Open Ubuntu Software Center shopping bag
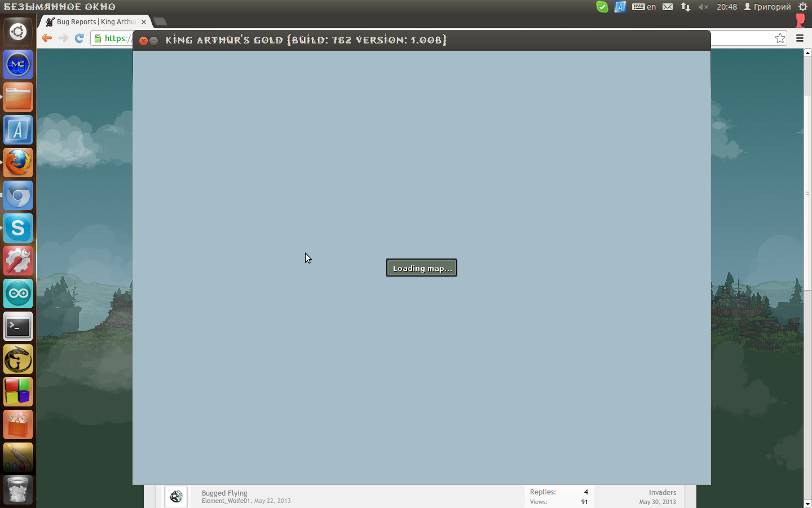The image size is (812, 508). 18,424
